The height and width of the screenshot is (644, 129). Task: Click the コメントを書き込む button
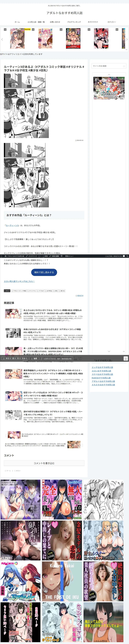pyautogui.click(x=44, y=463)
